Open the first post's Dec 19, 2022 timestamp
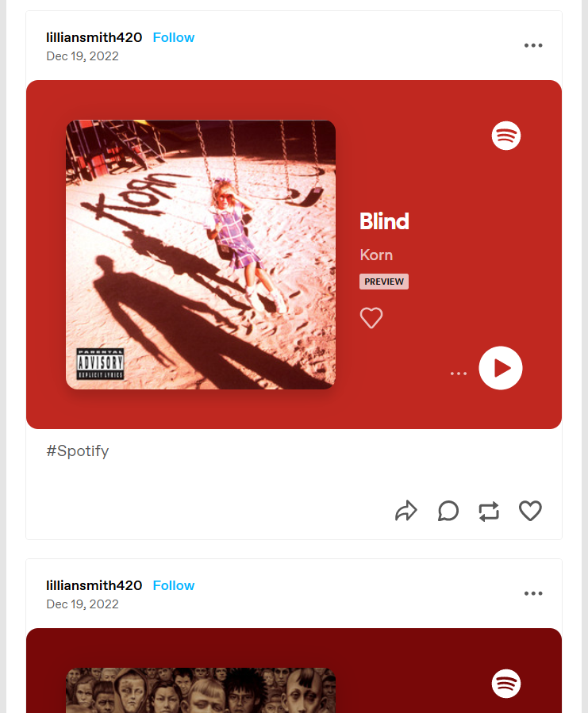This screenshot has width=588, height=713. click(83, 56)
